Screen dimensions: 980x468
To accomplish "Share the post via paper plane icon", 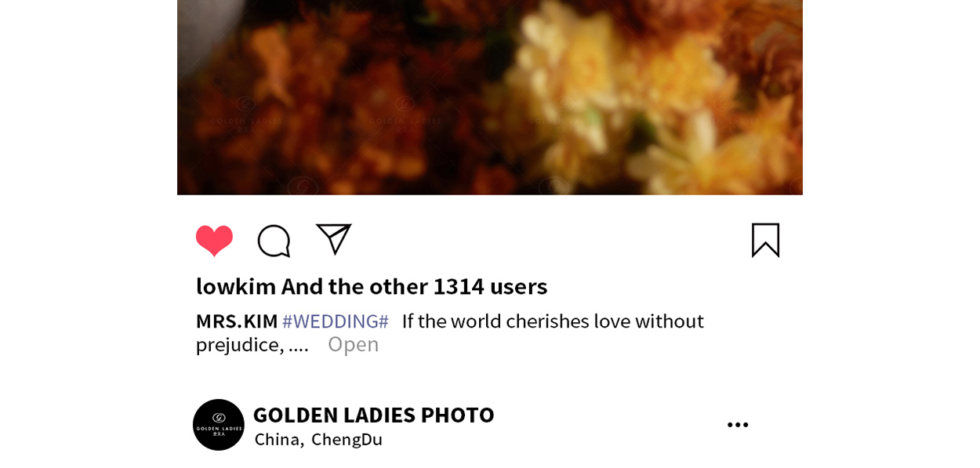I will tap(333, 239).
